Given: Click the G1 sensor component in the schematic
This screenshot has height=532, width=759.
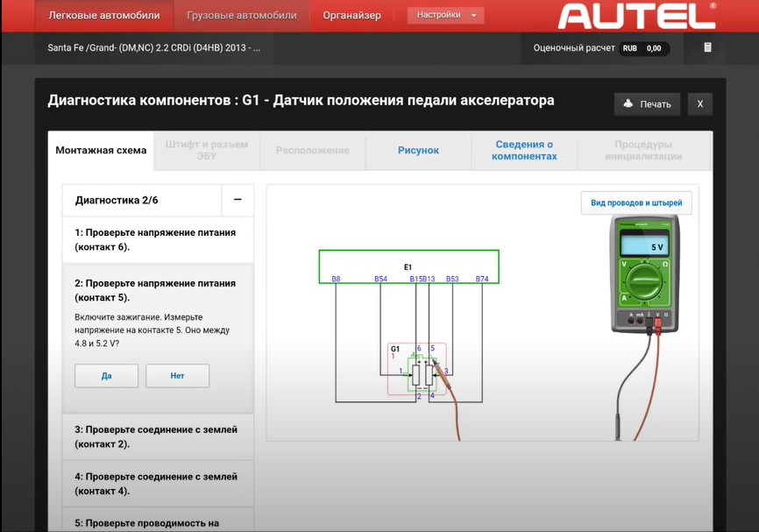Looking at the screenshot, I should 417,369.
